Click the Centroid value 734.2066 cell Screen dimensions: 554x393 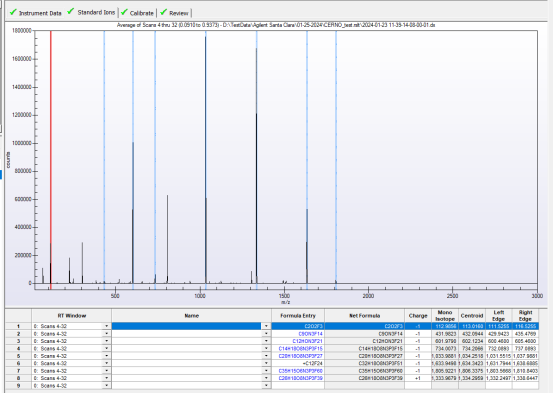pyautogui.click(x=472, y=348)
